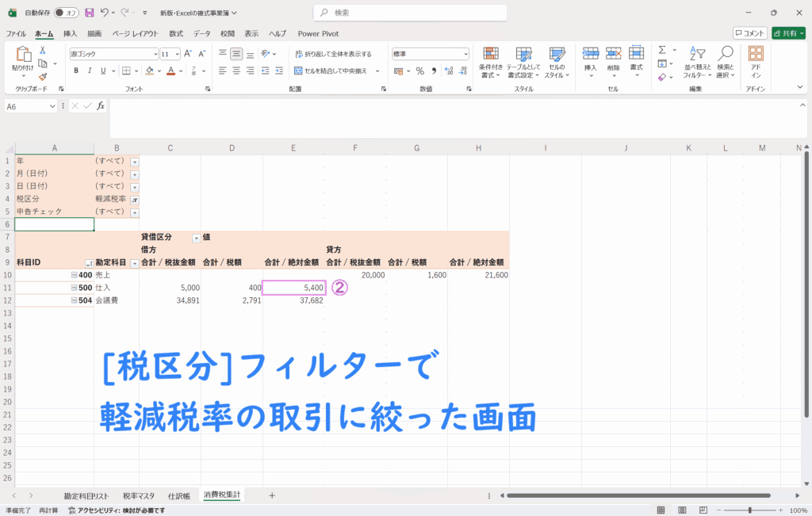This screenshot has width=812, height=516.
Task: Switch to the 仕訳帳 sheet tab
Action: tap(178, 495)
